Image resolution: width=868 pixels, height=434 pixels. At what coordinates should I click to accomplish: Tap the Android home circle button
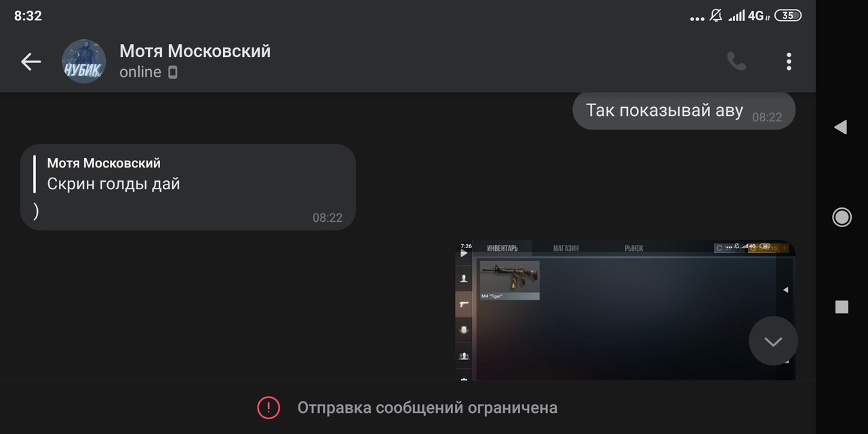coord(842,217)
